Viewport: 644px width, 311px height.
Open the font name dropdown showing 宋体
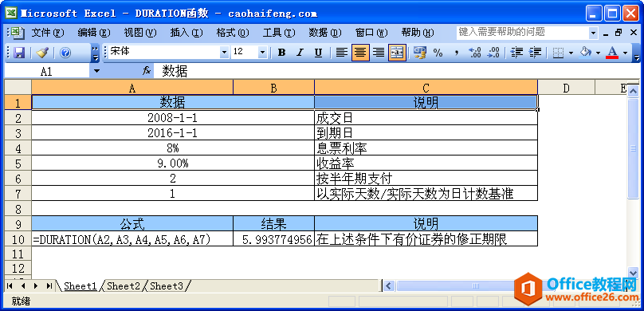[x=224, y=53]
